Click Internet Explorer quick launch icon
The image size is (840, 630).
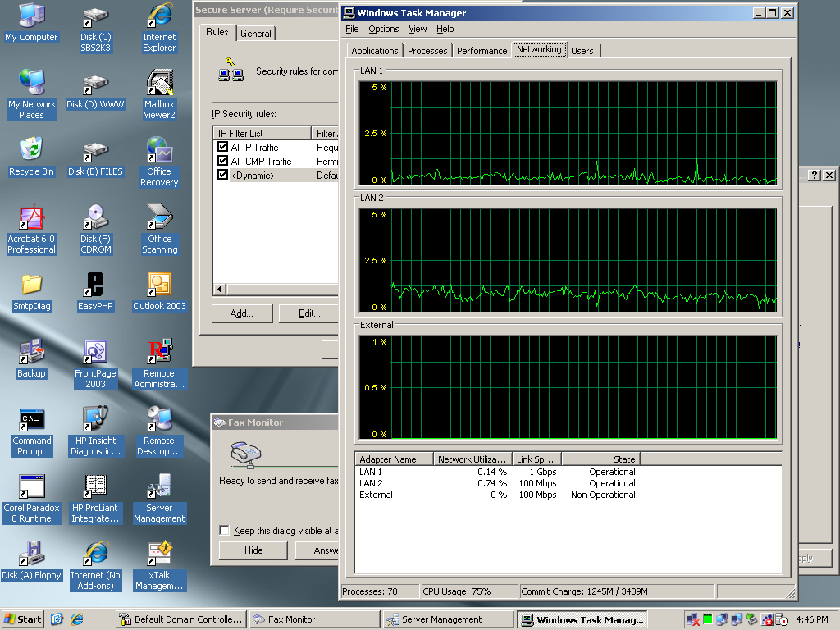[77, 619]
